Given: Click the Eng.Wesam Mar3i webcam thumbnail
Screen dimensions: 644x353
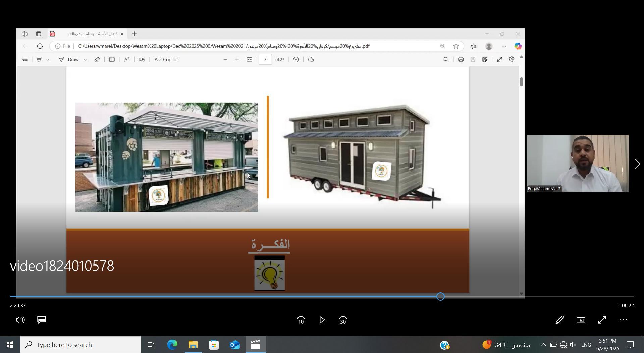Looking at the screenshot, I should pyautogui.click(x=578, y=164).
